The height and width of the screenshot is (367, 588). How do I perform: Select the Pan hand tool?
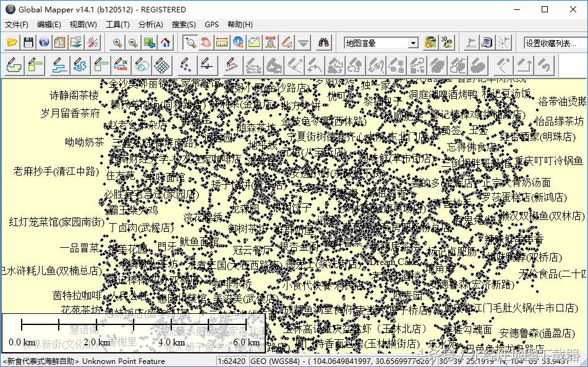coord(206,43)
